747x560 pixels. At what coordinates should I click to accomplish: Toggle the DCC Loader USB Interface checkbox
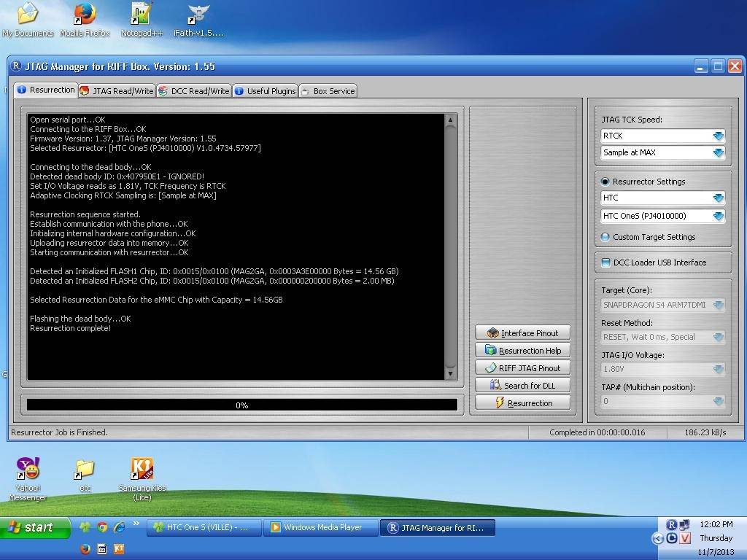(605, 262)
